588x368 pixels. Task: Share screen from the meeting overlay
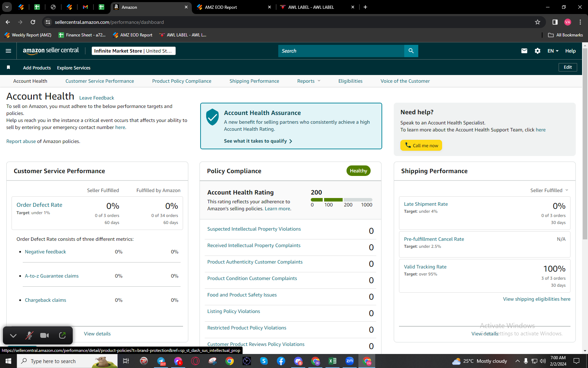tap(62, 335)
